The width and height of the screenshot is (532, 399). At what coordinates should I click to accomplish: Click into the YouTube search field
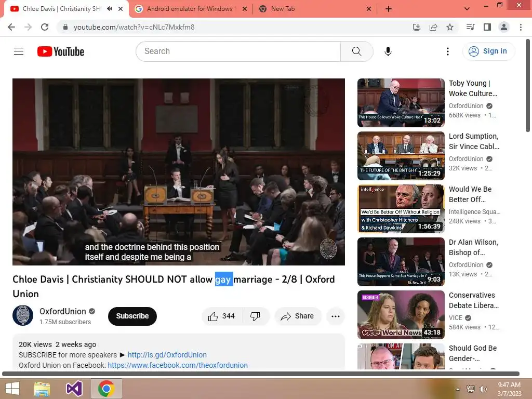click(238, 51)
